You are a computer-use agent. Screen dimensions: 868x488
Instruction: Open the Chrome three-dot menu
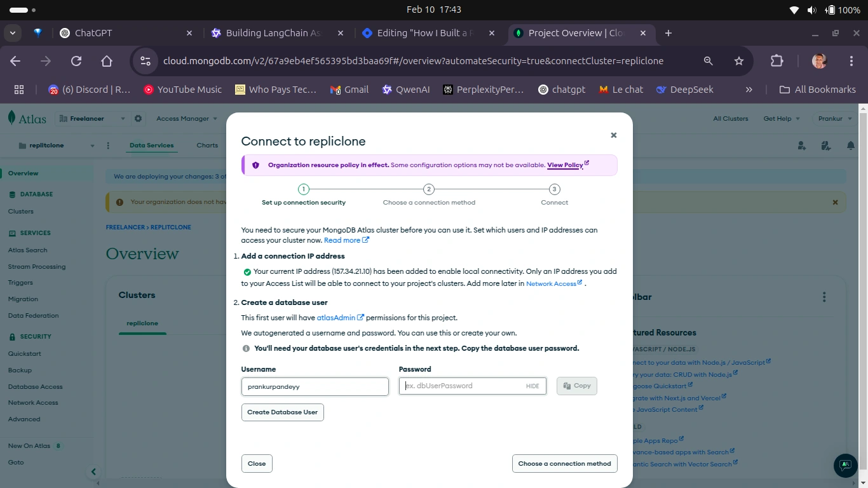click(x=851, y=61)
